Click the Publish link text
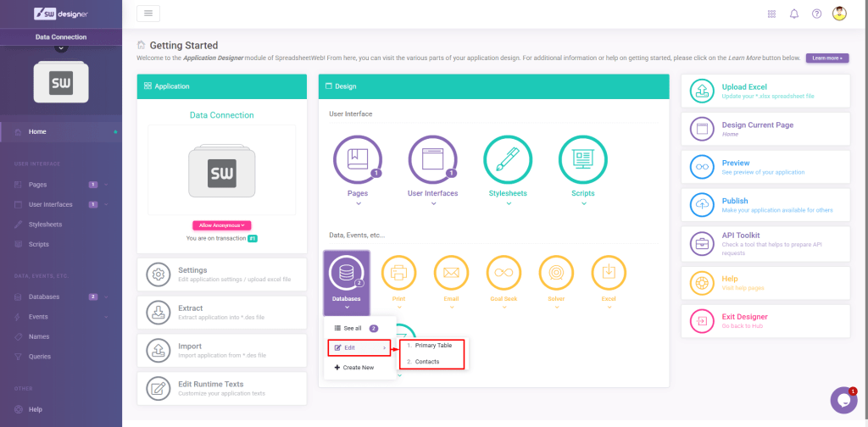The height and width of the screenshot is (427, 868). pos(735,201)
